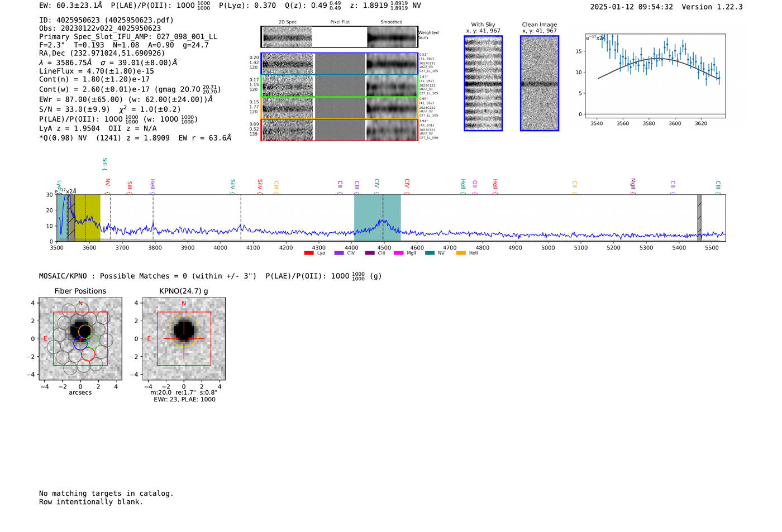Open the KPNO(24.7) g image
The width and height of the screenshot is (782, 532).
click(184, 339)
